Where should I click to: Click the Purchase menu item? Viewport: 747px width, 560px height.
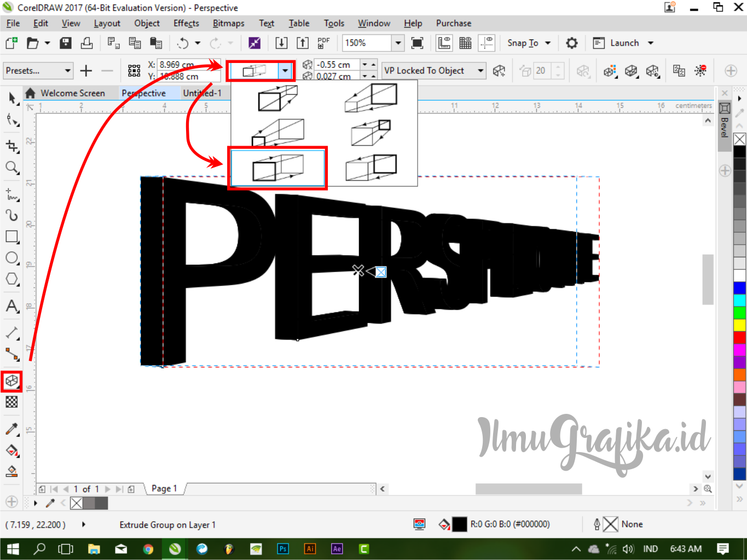tap(453, 23)
